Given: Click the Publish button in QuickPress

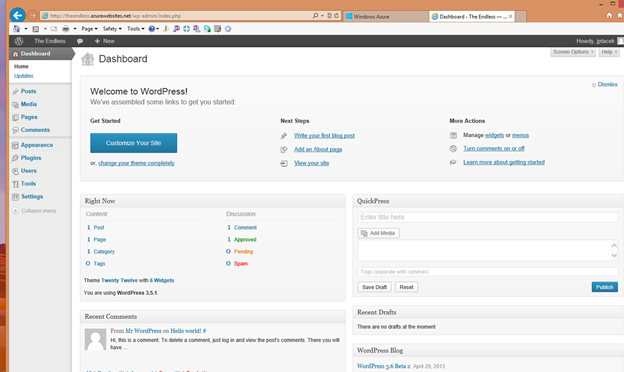Looking at the screenshot, I should click(x=604, y=287).
